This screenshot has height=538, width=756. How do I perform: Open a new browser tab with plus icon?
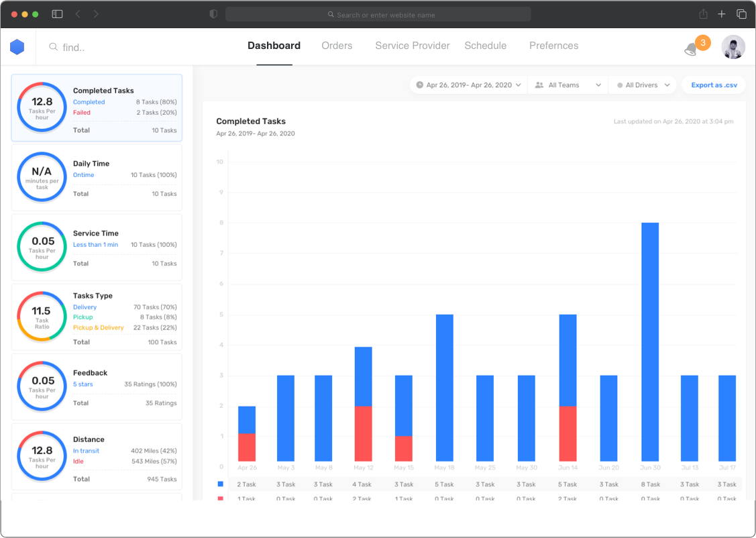pyautogui.click(x=722, y=14)
